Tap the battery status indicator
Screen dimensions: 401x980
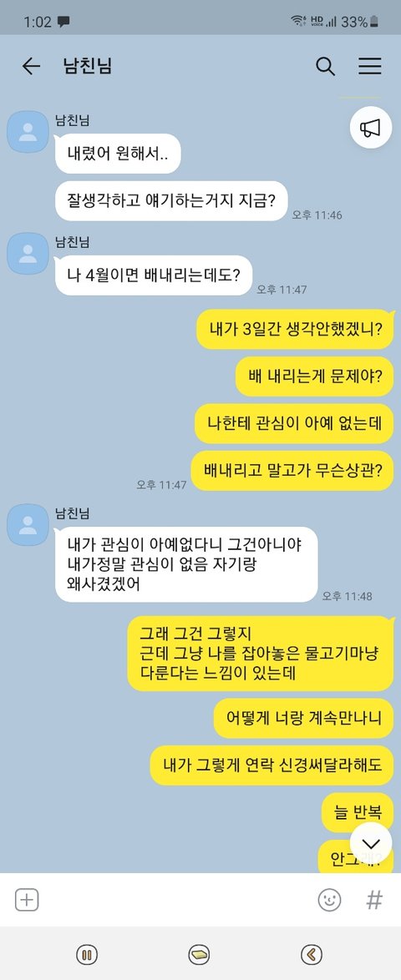(374, 22)
